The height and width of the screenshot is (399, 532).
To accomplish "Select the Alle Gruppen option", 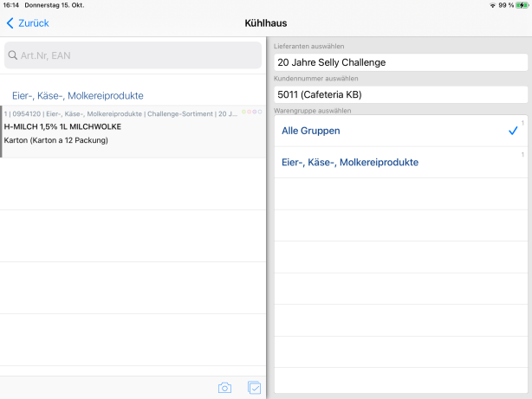I will coord(311,131).
